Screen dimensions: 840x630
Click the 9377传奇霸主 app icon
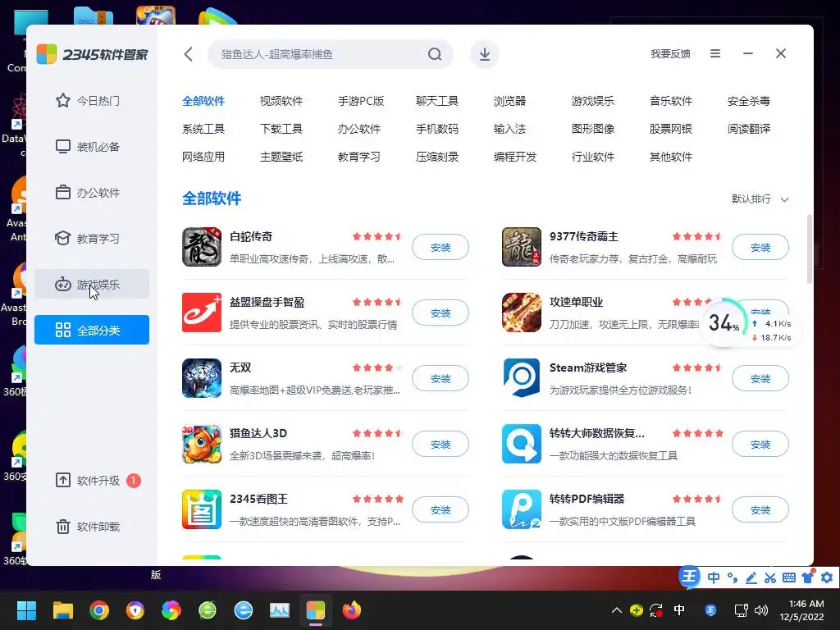coord(521,247)
